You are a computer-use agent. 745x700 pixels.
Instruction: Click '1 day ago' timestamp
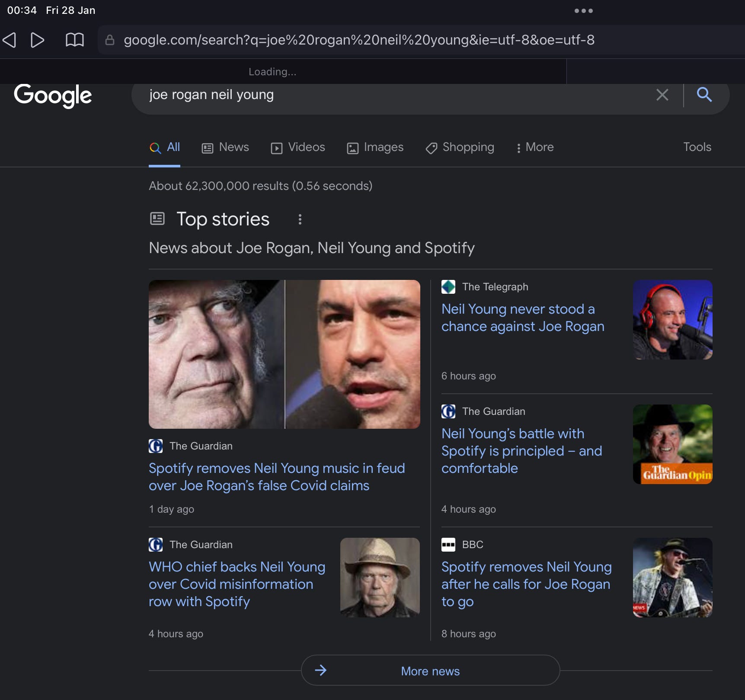[x=172, y=509]
